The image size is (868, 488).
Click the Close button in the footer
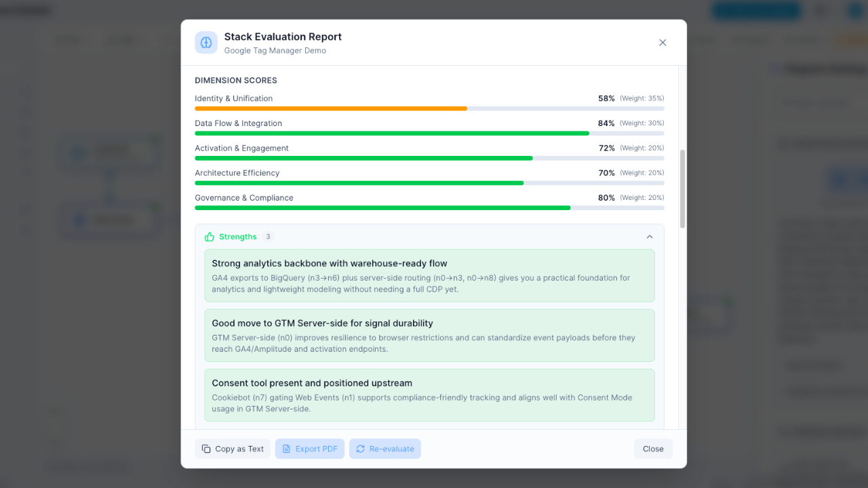(x=652, y=449)
